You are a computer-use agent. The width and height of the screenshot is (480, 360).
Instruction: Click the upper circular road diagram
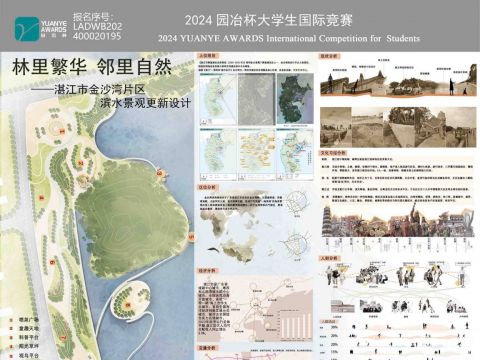297,202
